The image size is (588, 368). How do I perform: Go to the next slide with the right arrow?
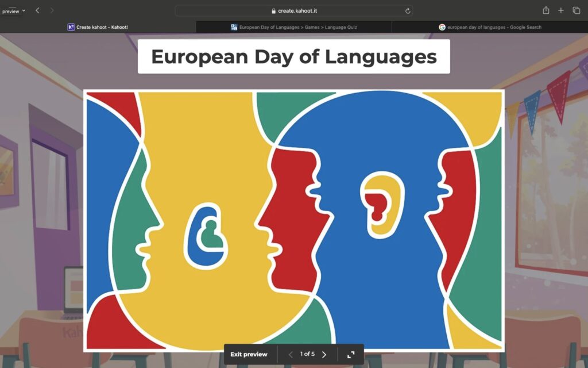324,355
